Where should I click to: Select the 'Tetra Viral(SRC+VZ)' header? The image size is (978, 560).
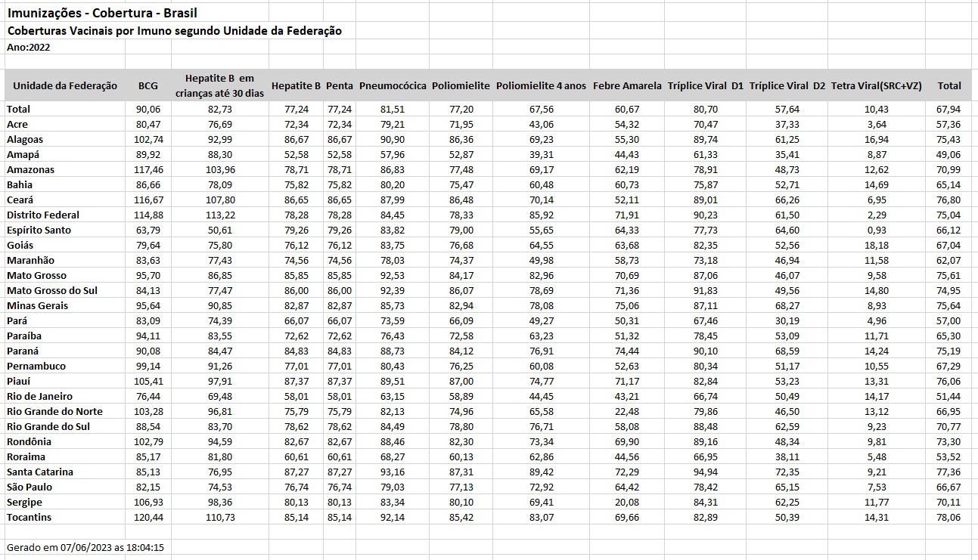click(x=877, y=86)
